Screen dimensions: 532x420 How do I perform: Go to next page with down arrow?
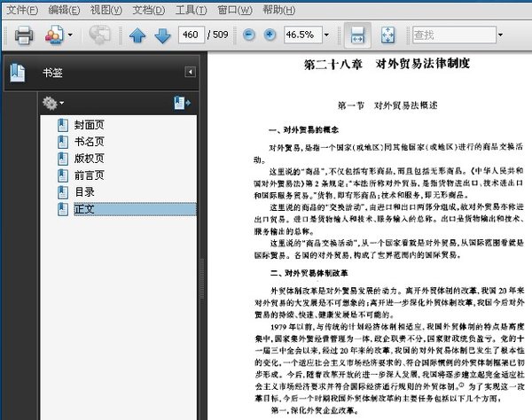point(163,35)
